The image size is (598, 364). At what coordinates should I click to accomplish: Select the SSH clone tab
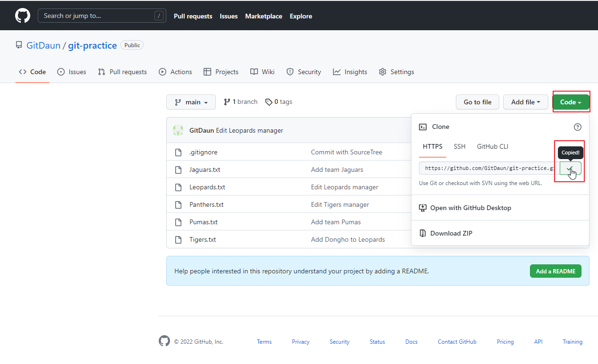click(x=460, y=146)
